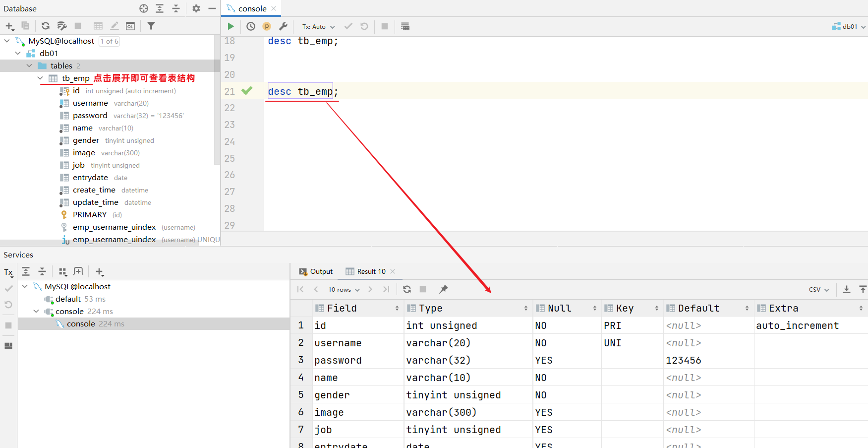This screenshot has height=448, width=868.
Task: Reload the result grid page
Action: tap(407, 289)
